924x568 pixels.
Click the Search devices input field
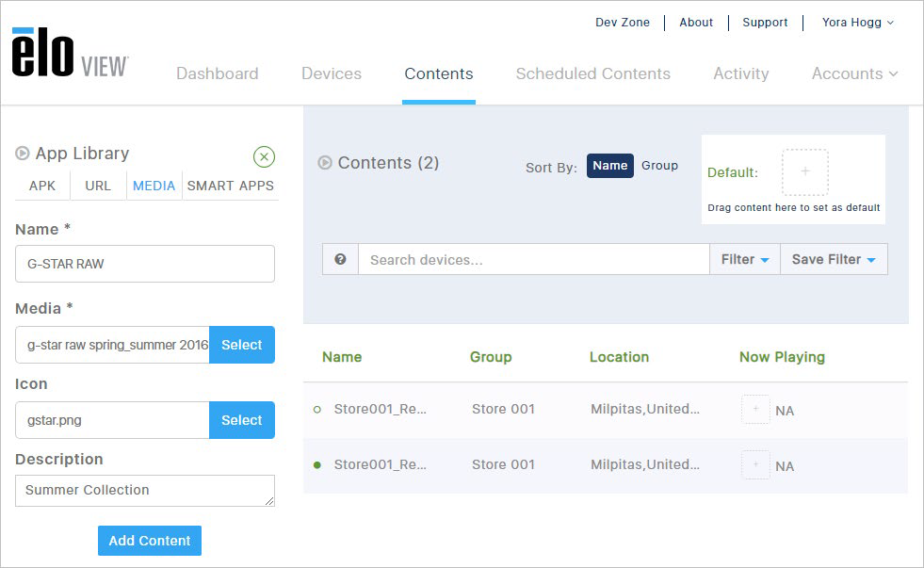[x=534, y=259]
